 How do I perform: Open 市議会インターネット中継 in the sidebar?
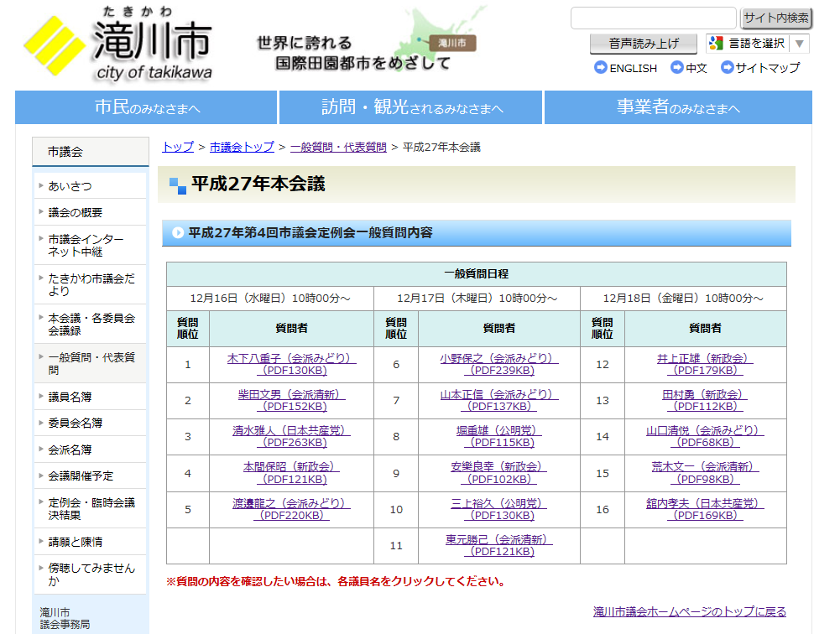(x=86, y=245)
